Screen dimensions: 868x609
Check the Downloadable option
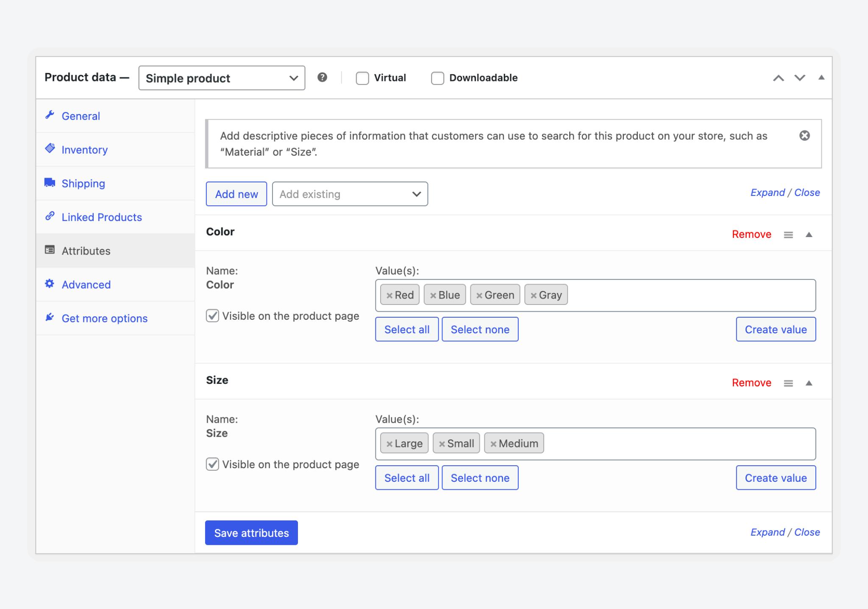point(437,78)
